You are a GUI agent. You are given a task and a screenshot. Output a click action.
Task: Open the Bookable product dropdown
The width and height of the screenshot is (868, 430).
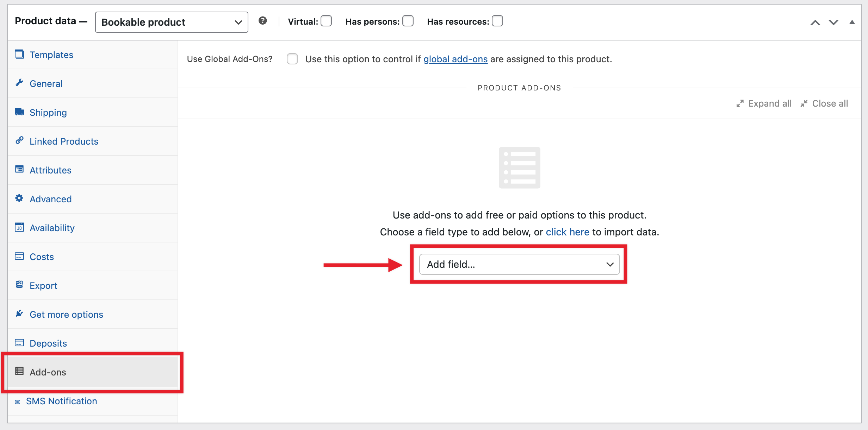click(171, 22)
